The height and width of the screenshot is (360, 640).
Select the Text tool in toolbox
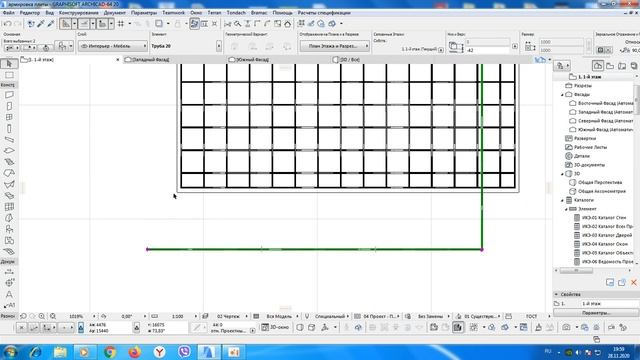click(x=9, y=294)
